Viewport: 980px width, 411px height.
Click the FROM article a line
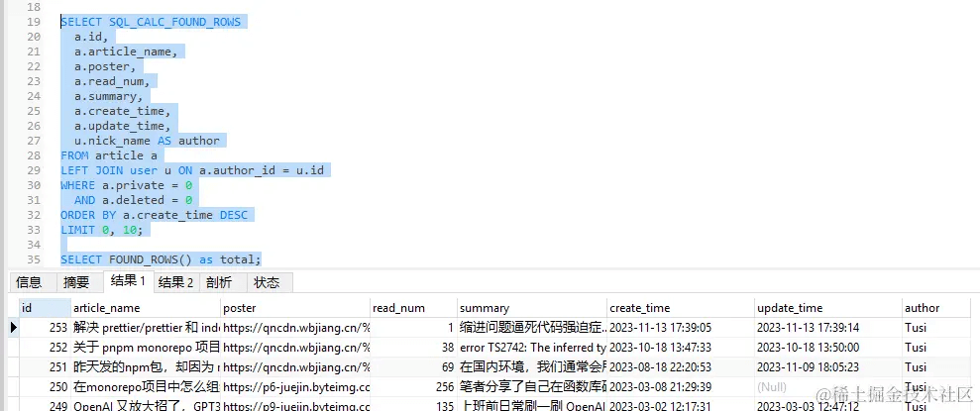click(x=109, y=155)
